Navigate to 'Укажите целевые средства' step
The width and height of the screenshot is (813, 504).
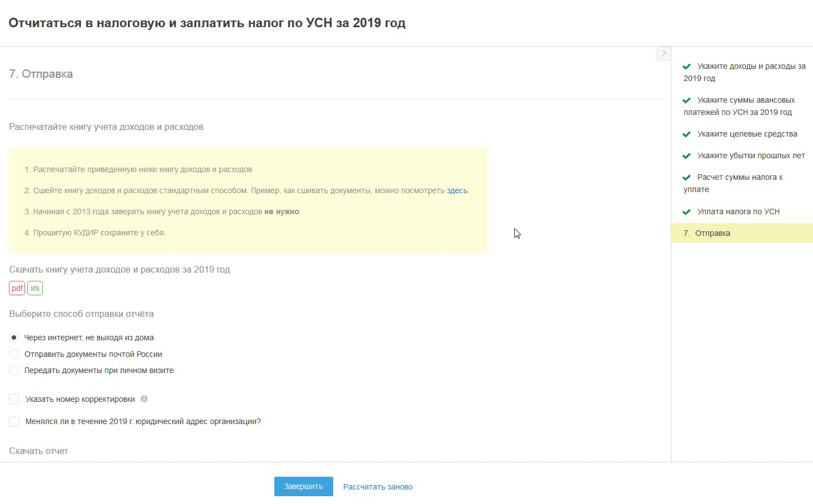tap(747, 134)
